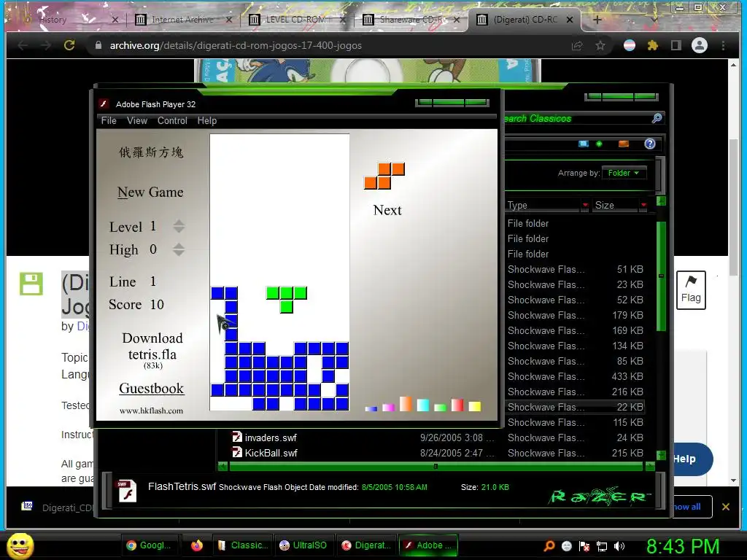Open the Size column filter arrow
747x560 pixels.
coord(643,205)
